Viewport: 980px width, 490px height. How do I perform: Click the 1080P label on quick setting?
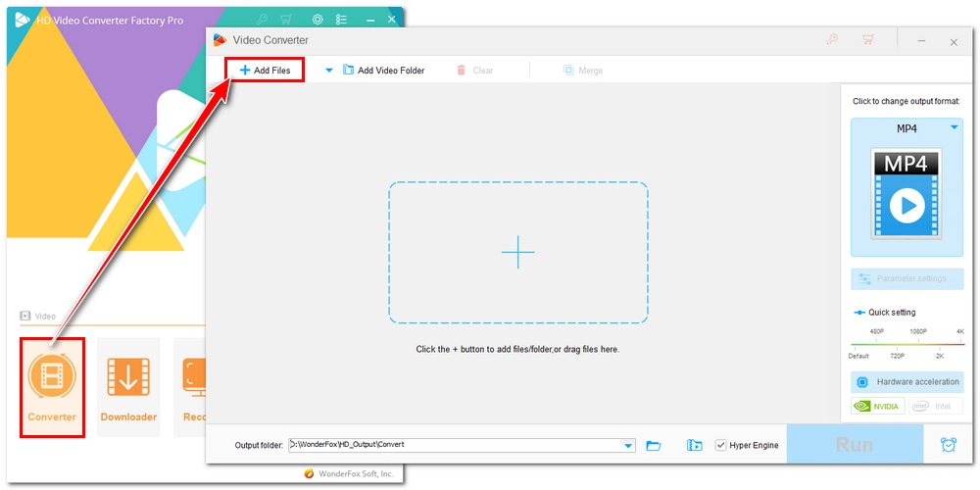(918, 331)
